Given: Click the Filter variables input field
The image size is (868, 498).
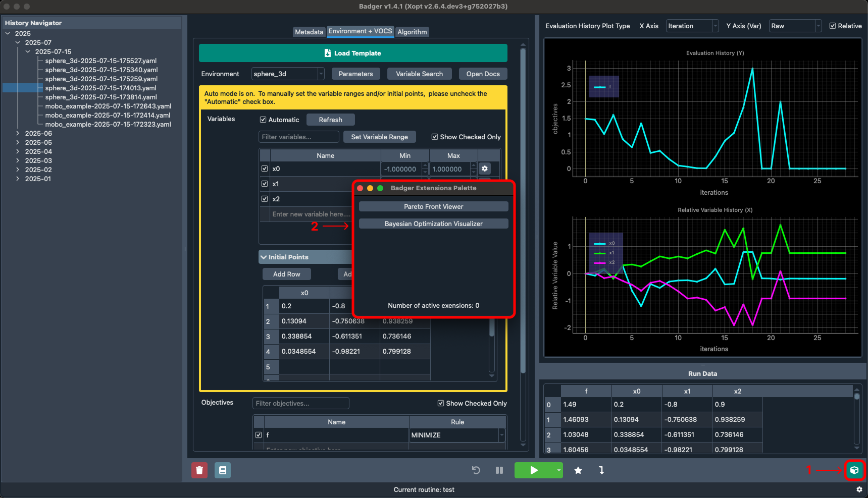Looking at the screenshot, I should tap(299, 137).
